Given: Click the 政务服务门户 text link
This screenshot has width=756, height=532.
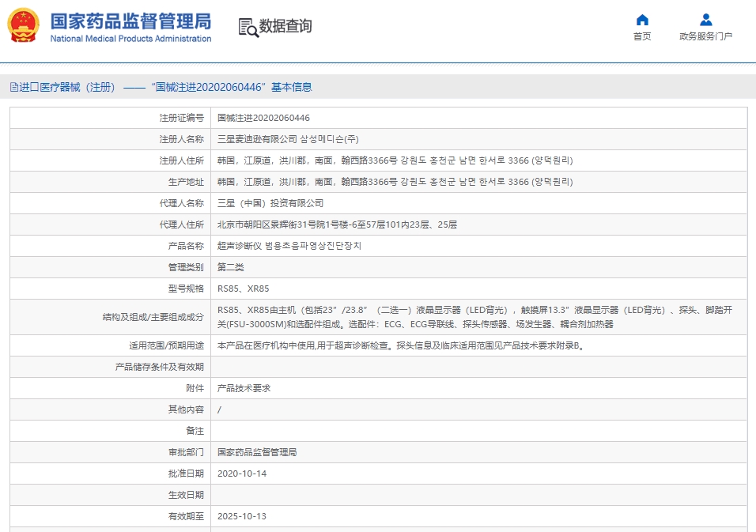Looking at the screenshot, I should pyautogui.click(x=706, y=36).
